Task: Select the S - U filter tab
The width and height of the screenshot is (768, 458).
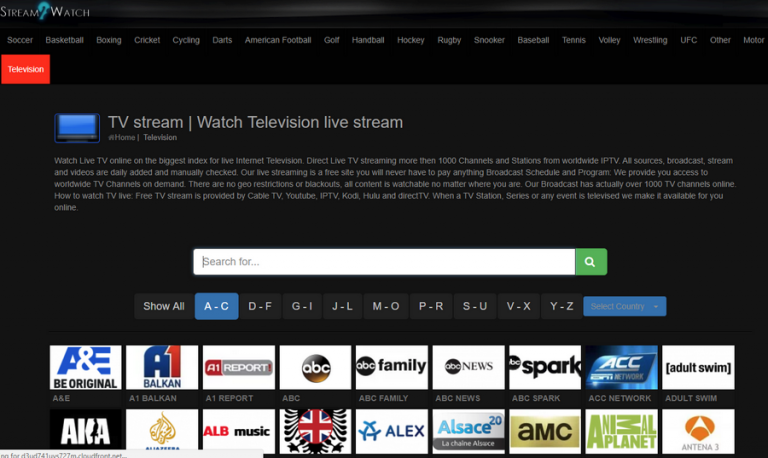Action: click(475, 306)
